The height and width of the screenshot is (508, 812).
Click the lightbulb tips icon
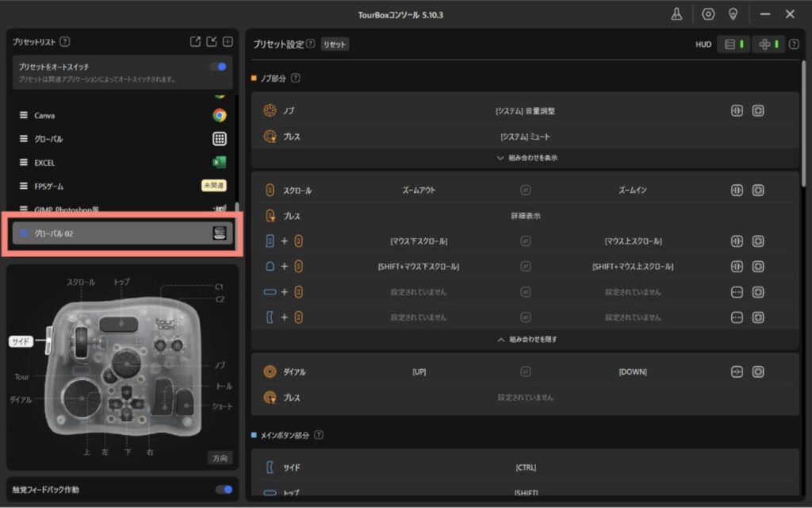click(x=733, y=13)
